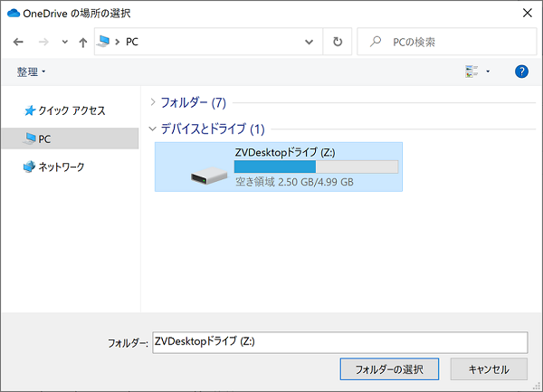Click the window resize grip corner

tap(537, 386)
